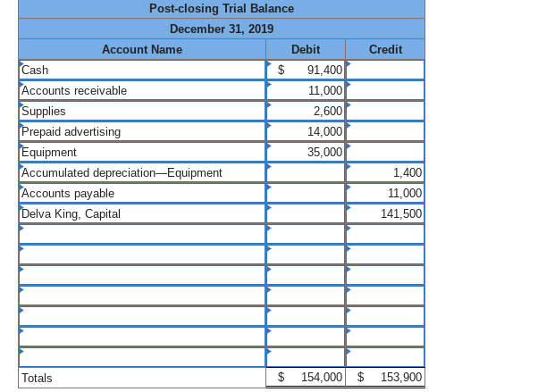
Task: Select the Supplies debit field showing 2,600
Action: [306, 111]
